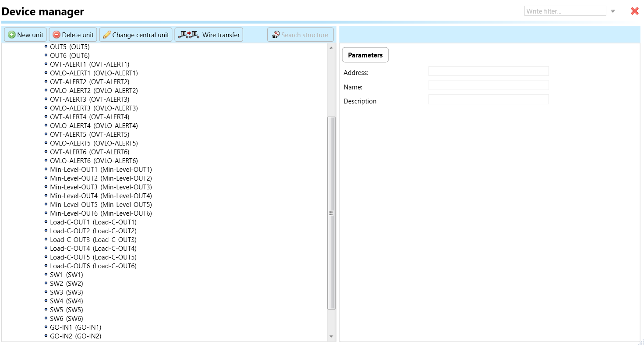Open the Parameters tab

[x=365, y=55]
